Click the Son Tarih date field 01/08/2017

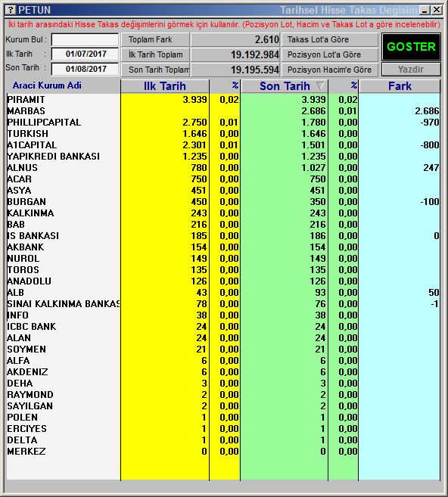point(85,69)
